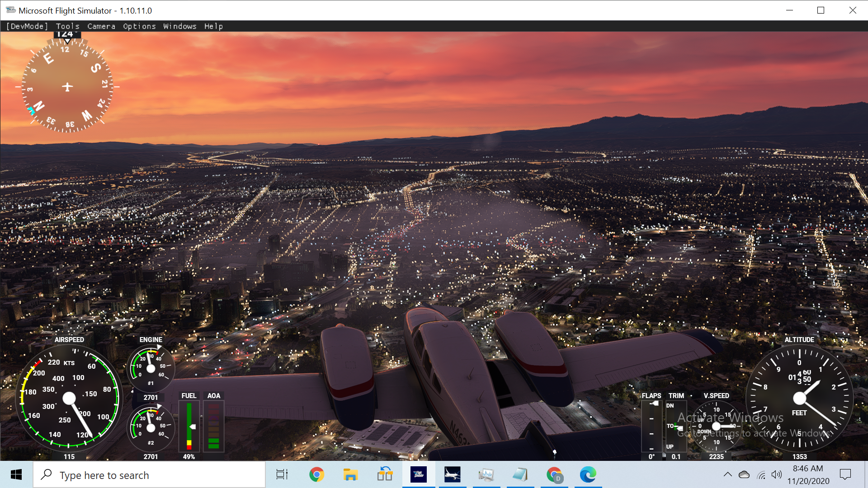Image resolution: width=868 pixels, height=488 pixels.
Task: Open the Windows Start menu
Action: point(16,474)
